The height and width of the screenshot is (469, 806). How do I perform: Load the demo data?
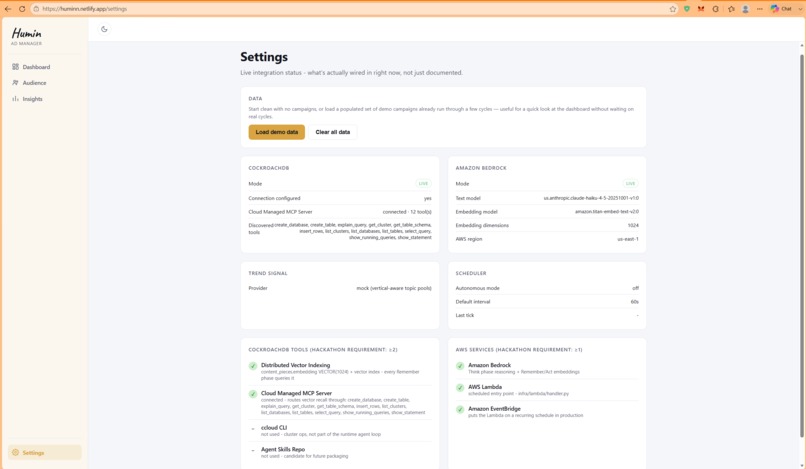click(277, 132)
